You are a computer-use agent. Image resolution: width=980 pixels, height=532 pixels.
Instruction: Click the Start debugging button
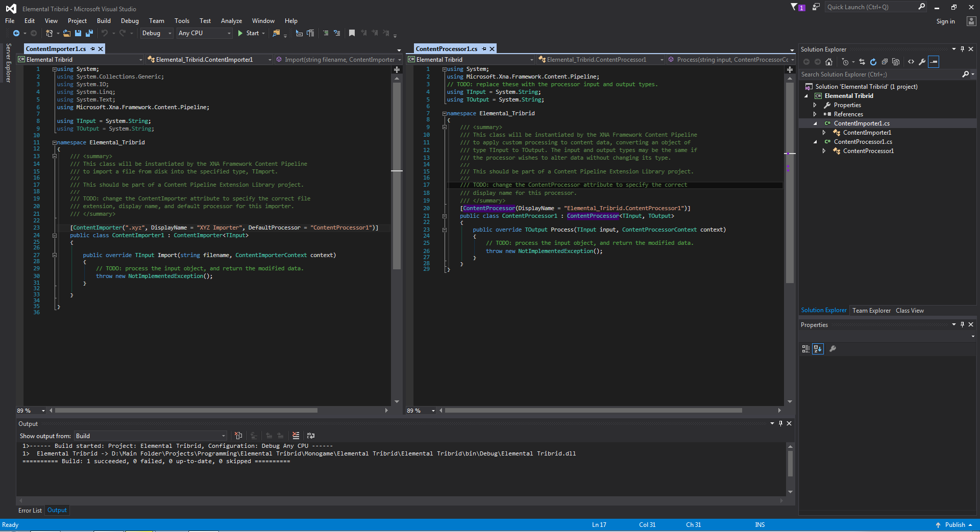(x=249, y=33)
